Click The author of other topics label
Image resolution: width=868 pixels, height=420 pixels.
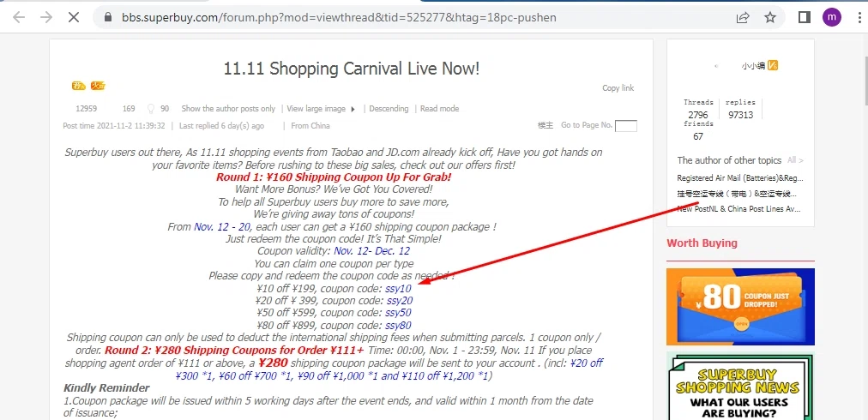[x=729, y=160]
